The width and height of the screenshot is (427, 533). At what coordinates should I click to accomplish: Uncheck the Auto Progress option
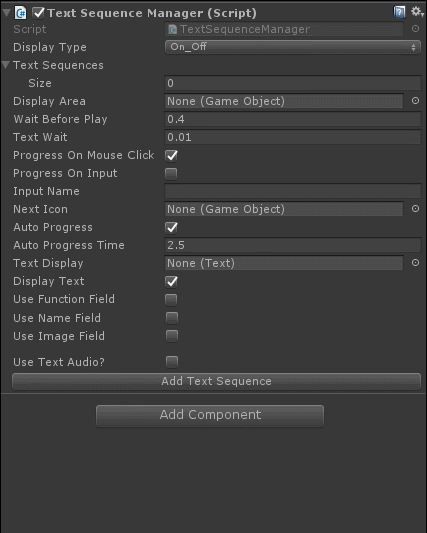pos(171,227)
